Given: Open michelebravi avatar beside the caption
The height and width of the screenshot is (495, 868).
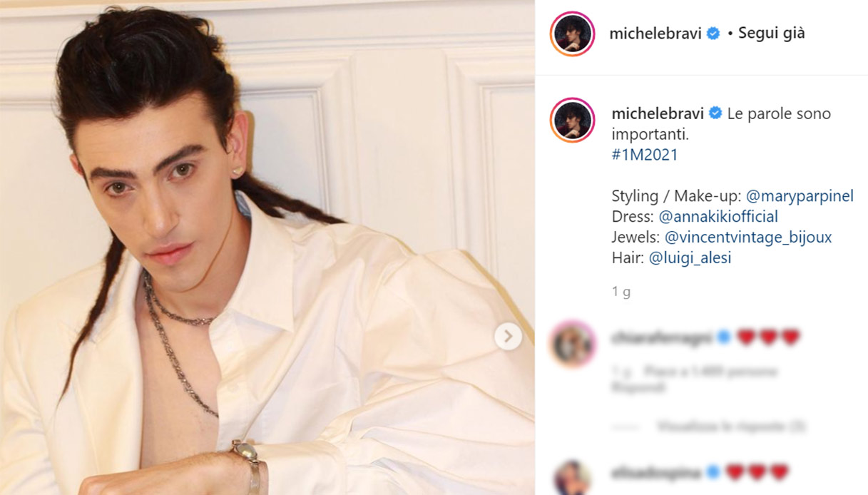Looking at the screenshot, I should pyautogui.click(x=572, y=120).
